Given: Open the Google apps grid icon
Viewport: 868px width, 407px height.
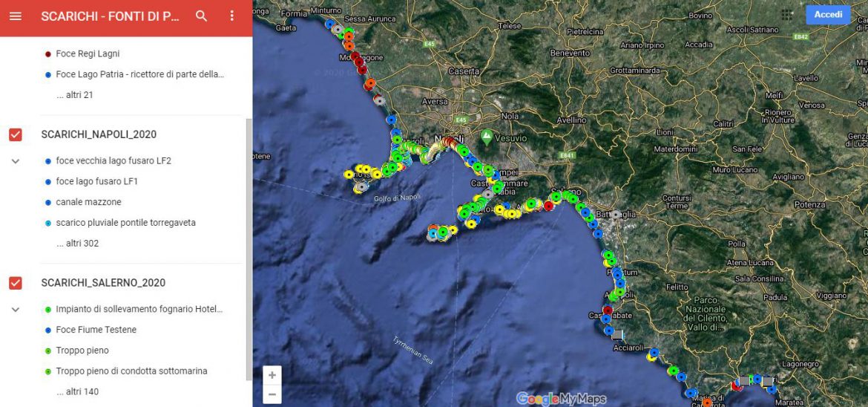Looking at the screenshot, I should coord(786,15).
